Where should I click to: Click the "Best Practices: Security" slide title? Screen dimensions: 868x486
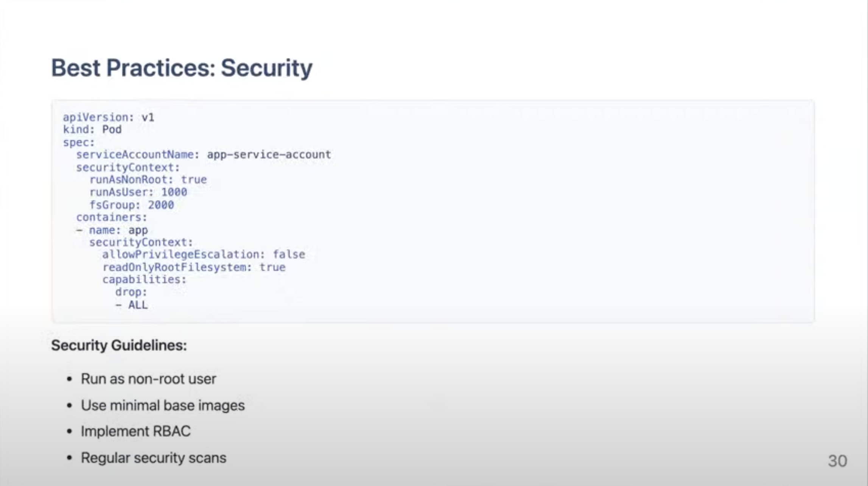click(182, 68)
